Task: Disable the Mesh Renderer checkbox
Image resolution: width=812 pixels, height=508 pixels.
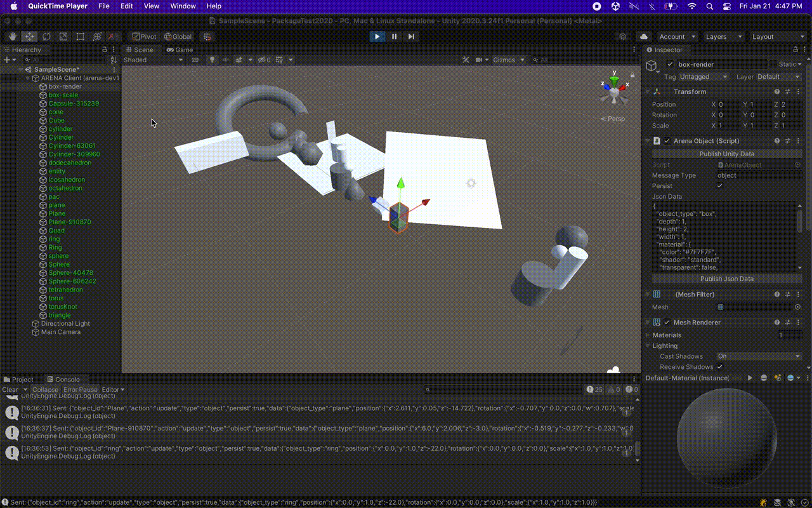Action: [667, 322]
